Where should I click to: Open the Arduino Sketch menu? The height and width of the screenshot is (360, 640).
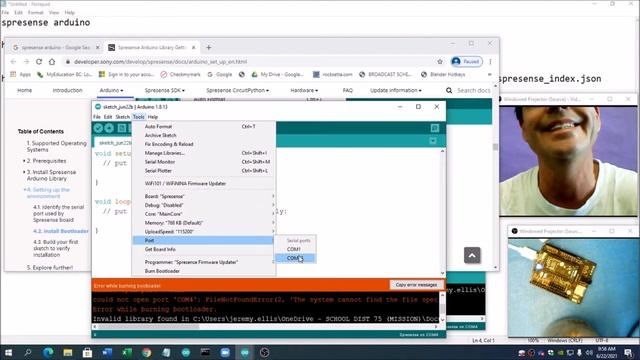(122, 117)
